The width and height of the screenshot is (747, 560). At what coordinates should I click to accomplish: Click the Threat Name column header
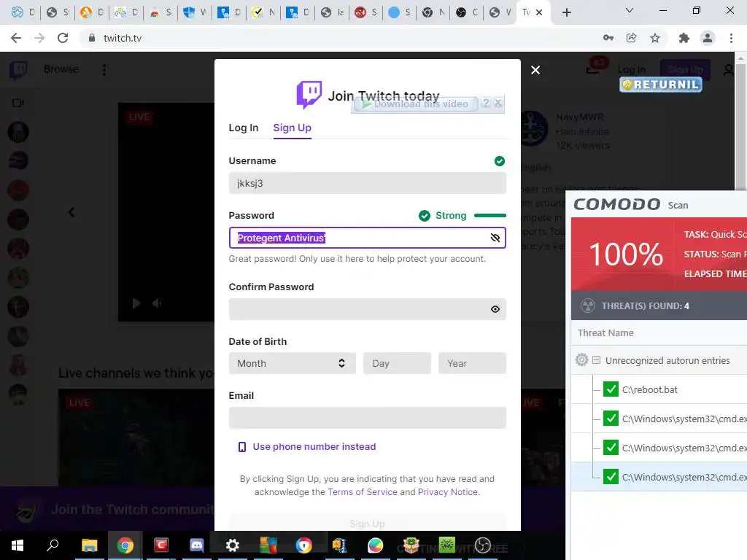pyautogui.click(x=605, y=332)
